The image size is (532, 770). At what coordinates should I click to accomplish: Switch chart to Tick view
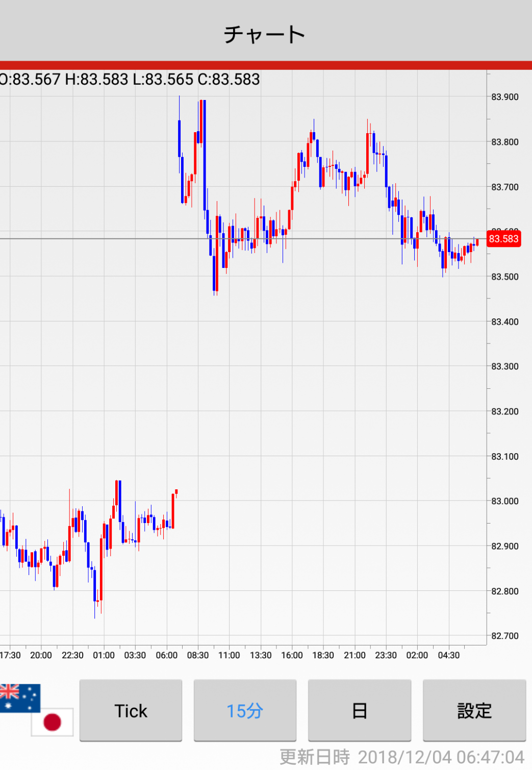[x=131, y=710]
